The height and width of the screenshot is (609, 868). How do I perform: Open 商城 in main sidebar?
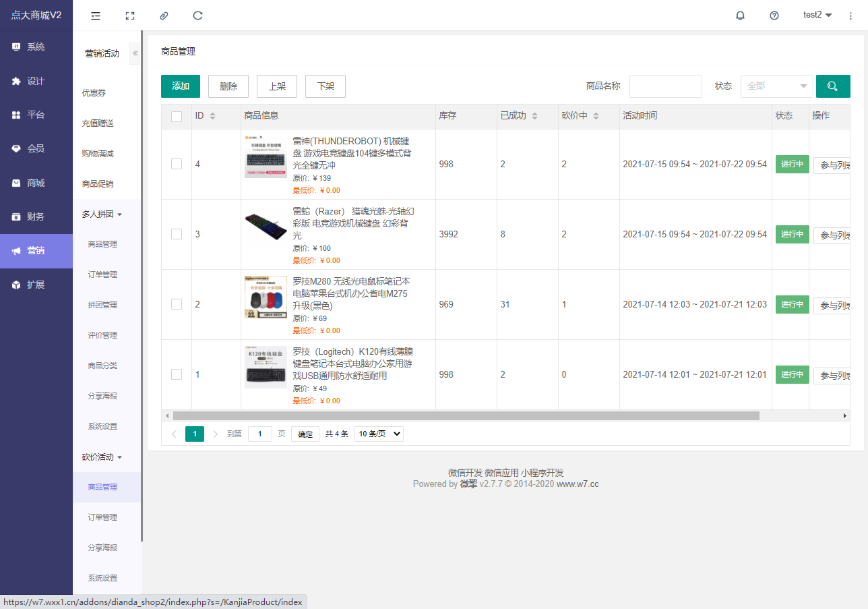pyautogui.click(x=36, y=183)
